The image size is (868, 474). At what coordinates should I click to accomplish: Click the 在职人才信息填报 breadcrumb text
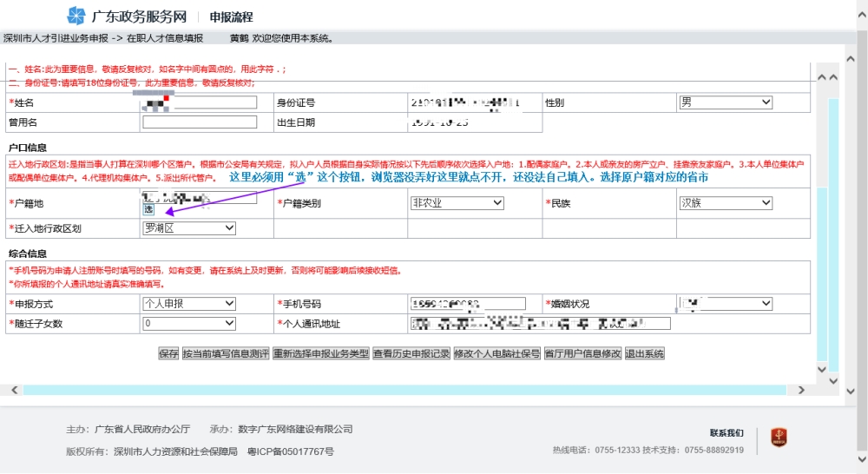(x=165, y=38)
